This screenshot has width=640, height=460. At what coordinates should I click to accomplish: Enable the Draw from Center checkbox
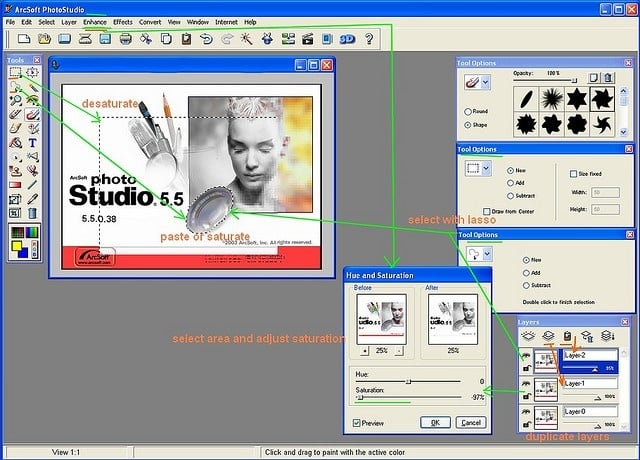pos(487,211)
